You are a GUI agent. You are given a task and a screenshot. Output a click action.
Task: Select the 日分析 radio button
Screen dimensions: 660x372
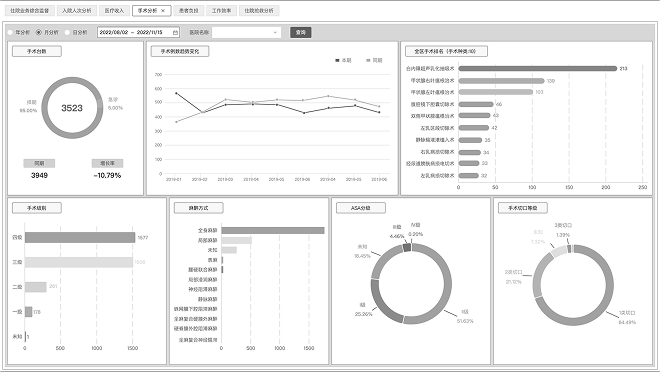(67, 32)
